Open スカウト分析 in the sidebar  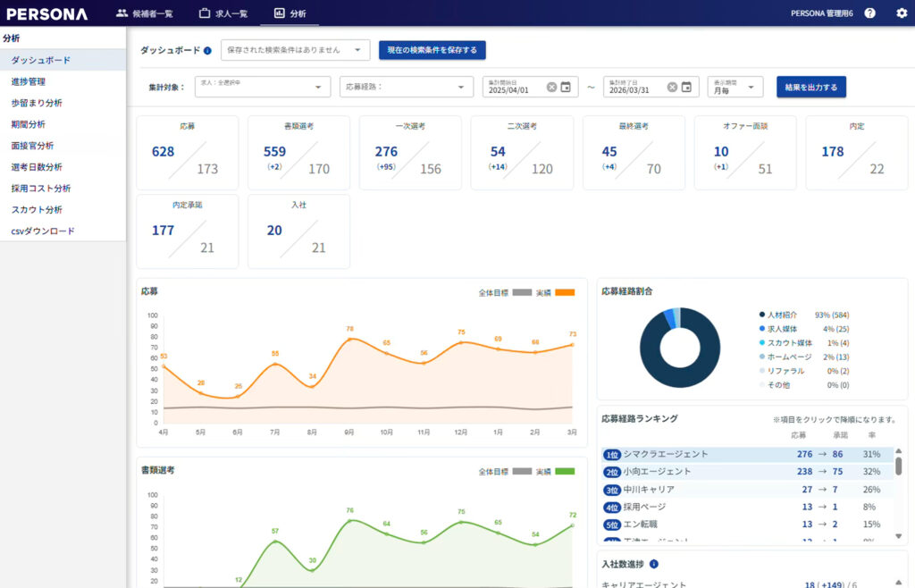tap(63, 209)
